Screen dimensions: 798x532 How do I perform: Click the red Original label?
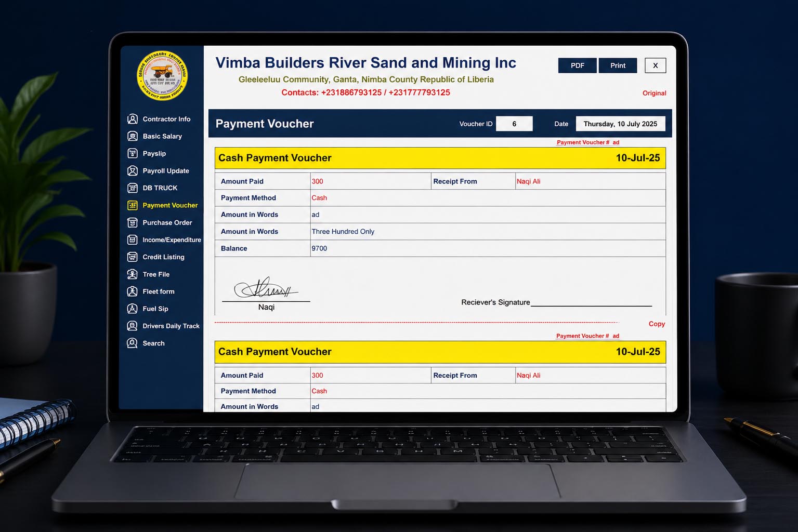(x=654, y=93)
